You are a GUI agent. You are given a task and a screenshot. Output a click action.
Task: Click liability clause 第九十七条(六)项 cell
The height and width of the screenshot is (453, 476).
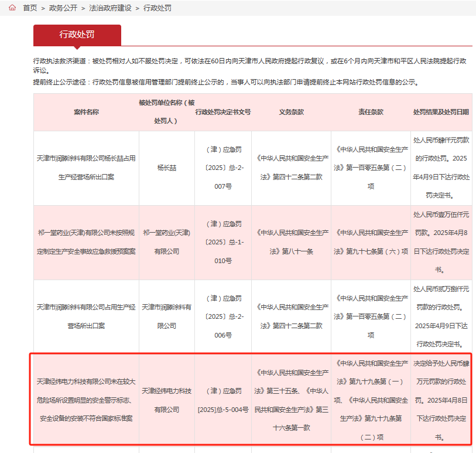(x=371, y=242)
